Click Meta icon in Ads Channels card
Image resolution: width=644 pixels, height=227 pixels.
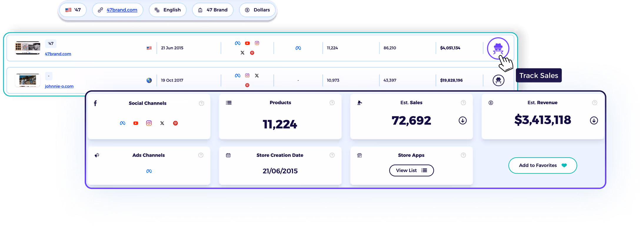tap(149, 171)
